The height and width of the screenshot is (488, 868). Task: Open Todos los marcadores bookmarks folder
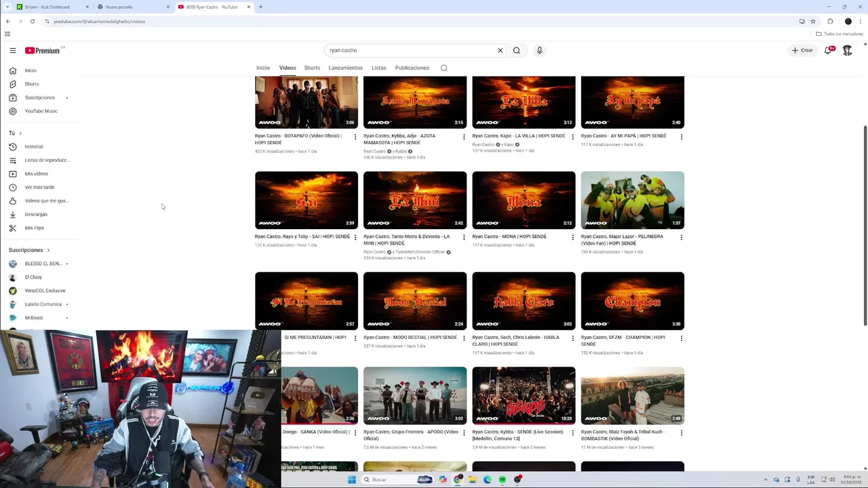coord(840,34)
